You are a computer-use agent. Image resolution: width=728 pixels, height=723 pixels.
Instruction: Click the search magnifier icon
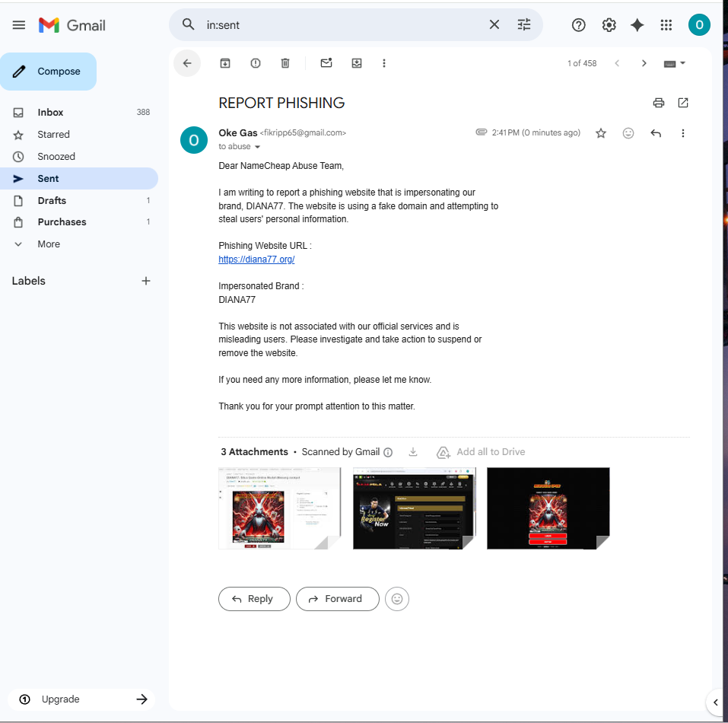188,24
